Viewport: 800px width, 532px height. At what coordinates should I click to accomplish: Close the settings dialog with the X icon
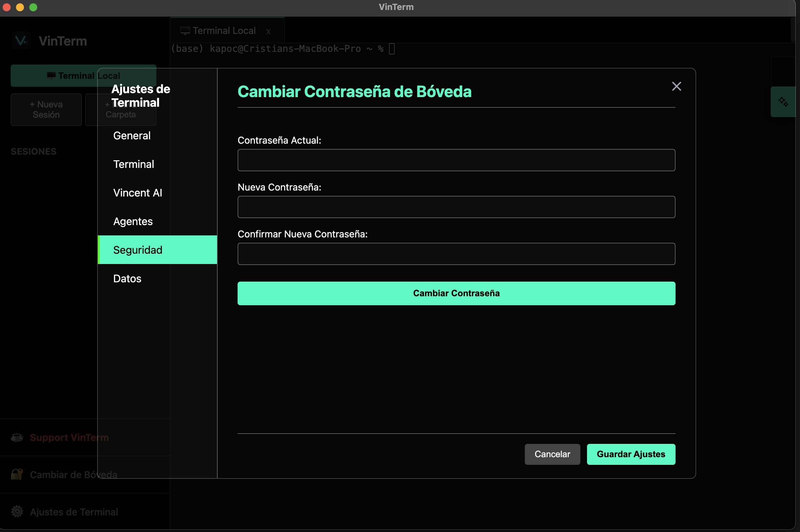click(x=677, y=86)
